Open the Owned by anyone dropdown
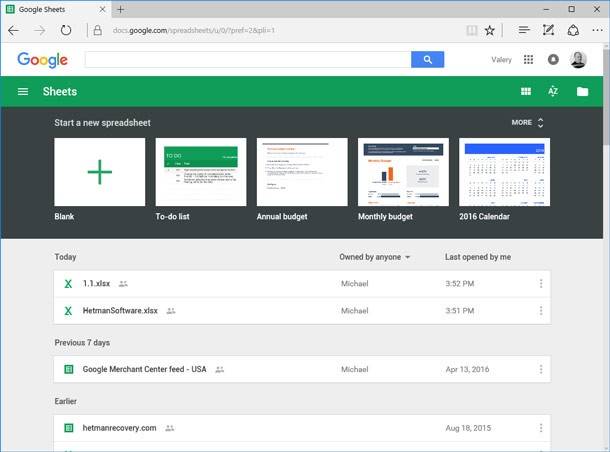 [375, 257]
